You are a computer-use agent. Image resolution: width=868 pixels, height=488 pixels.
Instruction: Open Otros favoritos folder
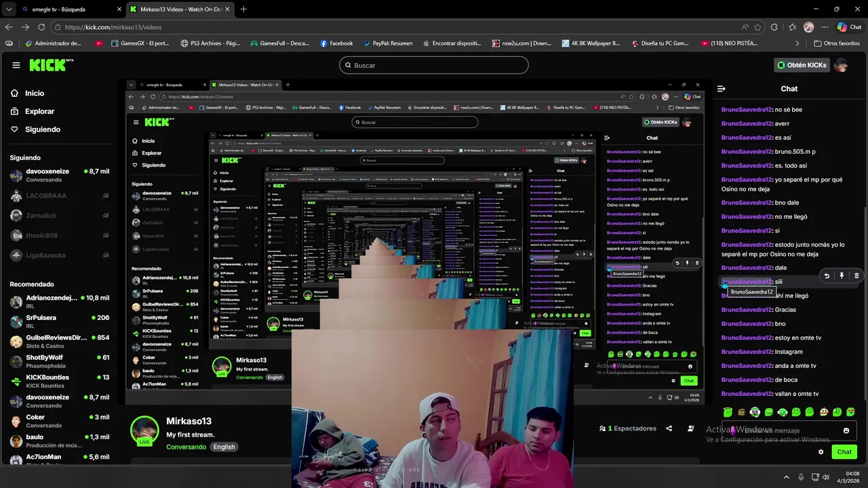click(837, 43)
